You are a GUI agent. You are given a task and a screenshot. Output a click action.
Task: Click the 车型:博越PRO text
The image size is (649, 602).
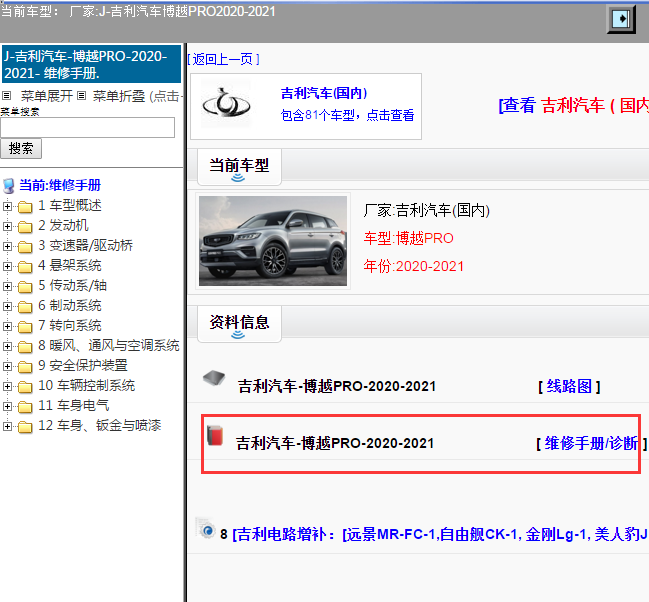click(x=409, y=238)
